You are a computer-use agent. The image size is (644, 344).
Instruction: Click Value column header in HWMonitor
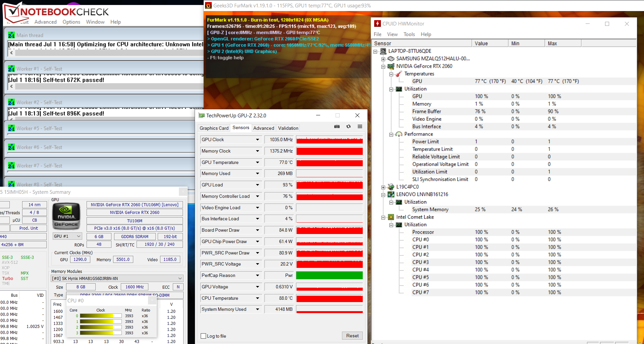(x=490, y=43)
